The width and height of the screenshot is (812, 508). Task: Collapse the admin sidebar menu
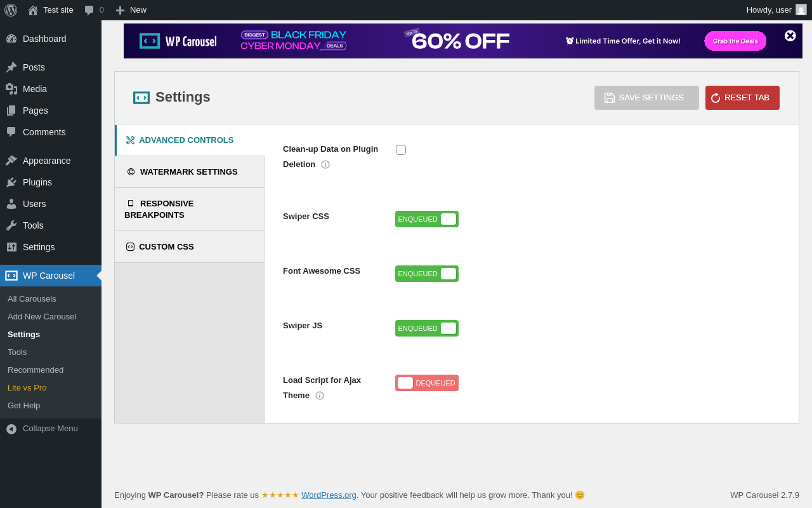43,429
